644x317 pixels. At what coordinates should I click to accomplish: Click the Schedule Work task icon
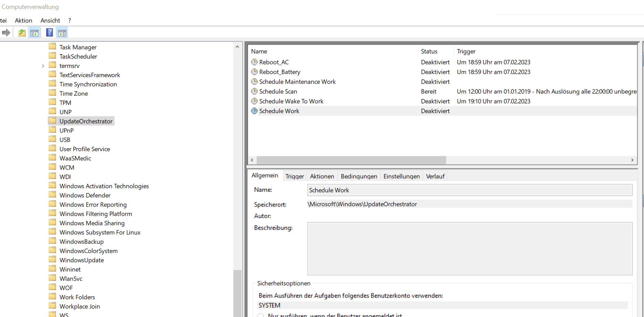coord(254,111)
